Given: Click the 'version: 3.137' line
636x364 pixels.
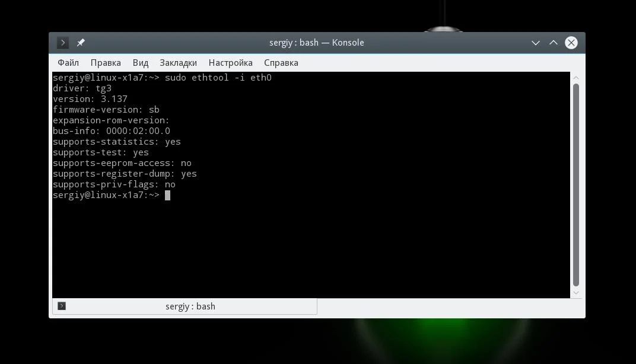Looking at the screenshot, I should pos(90,99).
